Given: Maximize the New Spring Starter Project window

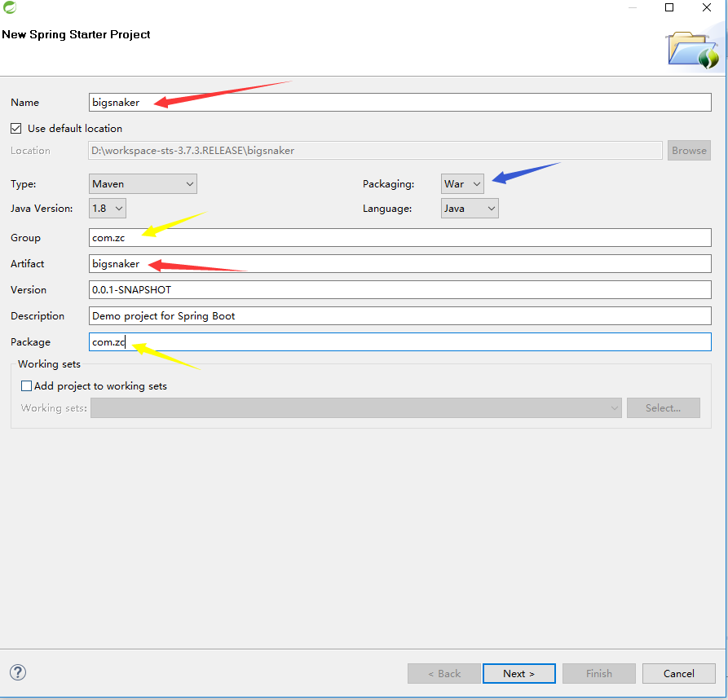Looking at the screenshot, I should coord(669,7).
